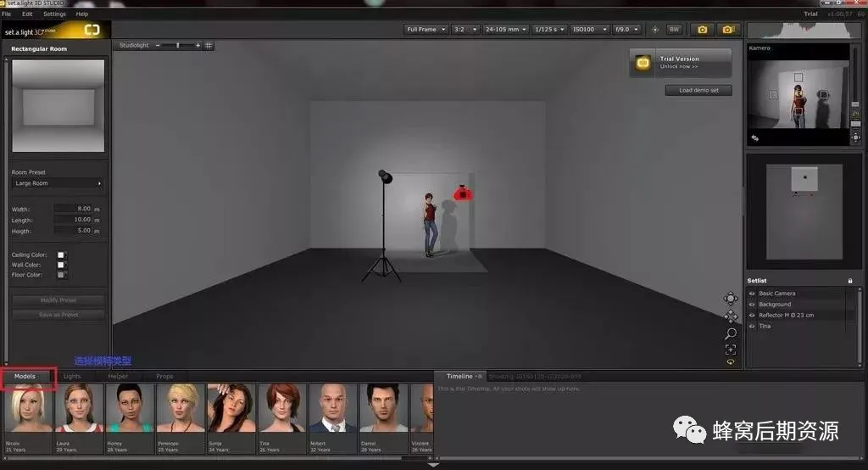Switch to the Helper tab
The width and height of the screenshot is (868, 470).
click(118, 377)
